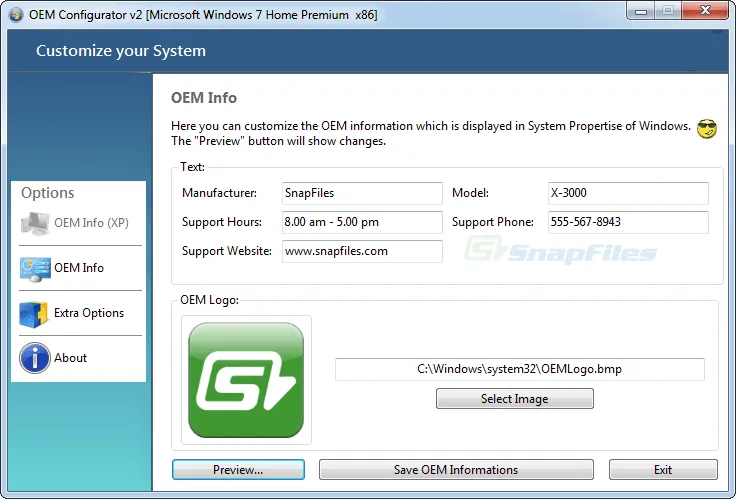Focus the Support Phone field 555-567-8943
The width and height of the screenshot is (736, 499).
coord(628,222)
